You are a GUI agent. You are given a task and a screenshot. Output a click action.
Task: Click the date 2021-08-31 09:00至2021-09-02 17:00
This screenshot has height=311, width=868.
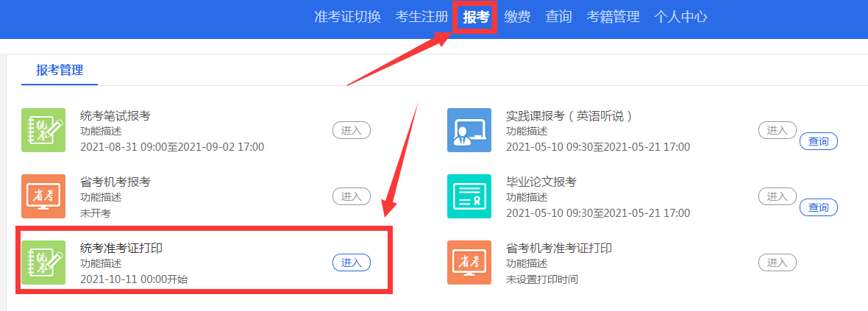[172, 147]
